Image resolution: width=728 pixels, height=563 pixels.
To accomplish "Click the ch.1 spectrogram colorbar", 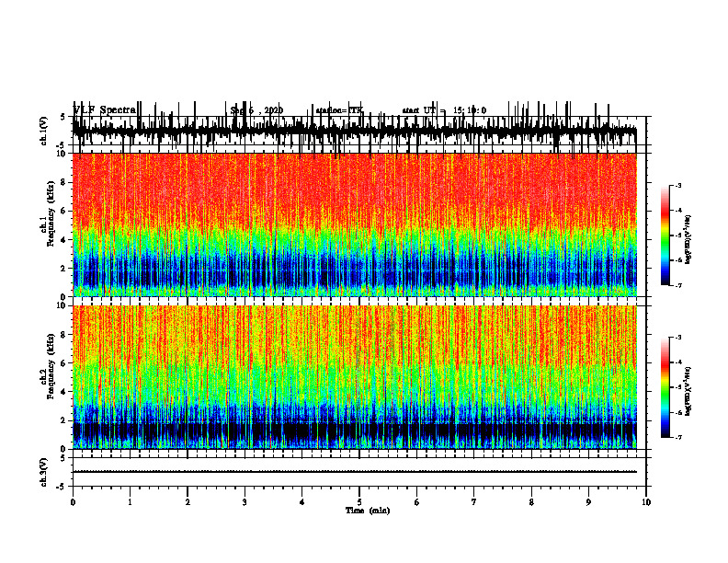I will click(x=665, y=236).
